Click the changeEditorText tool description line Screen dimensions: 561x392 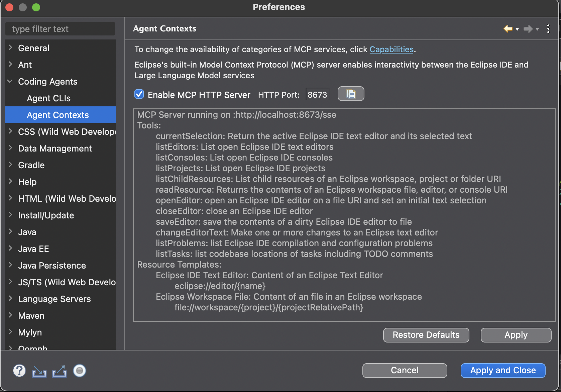(297, 232)
